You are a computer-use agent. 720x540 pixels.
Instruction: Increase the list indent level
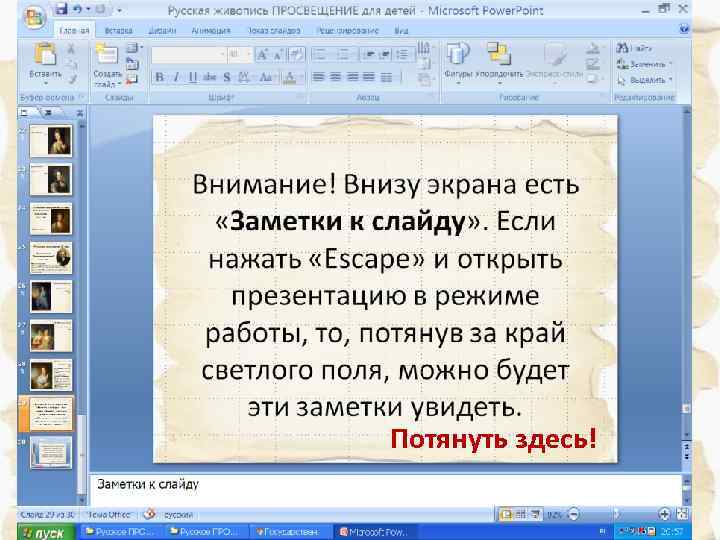coord(385,55)
